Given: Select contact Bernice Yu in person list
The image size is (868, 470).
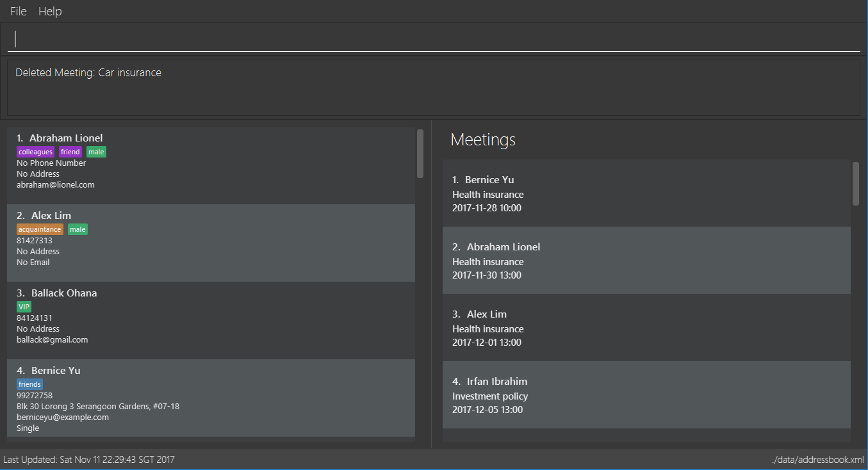Looking at the screenshot, I should tap(211, 398).
